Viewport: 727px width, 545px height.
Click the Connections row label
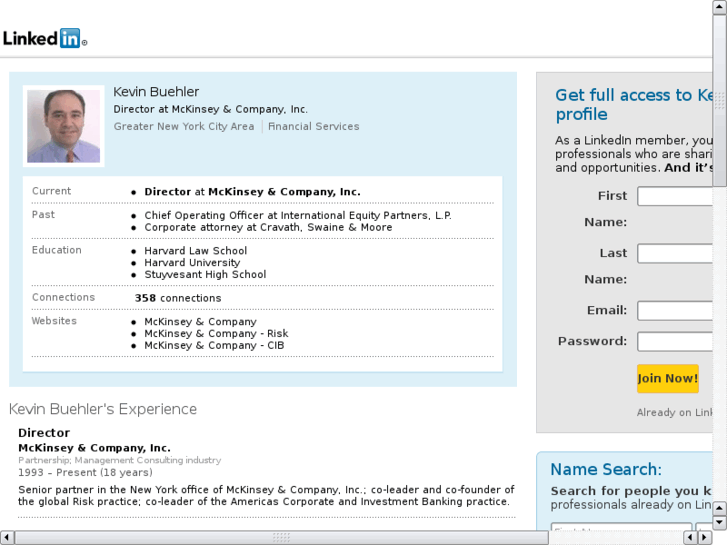click(x=64, y=297)
